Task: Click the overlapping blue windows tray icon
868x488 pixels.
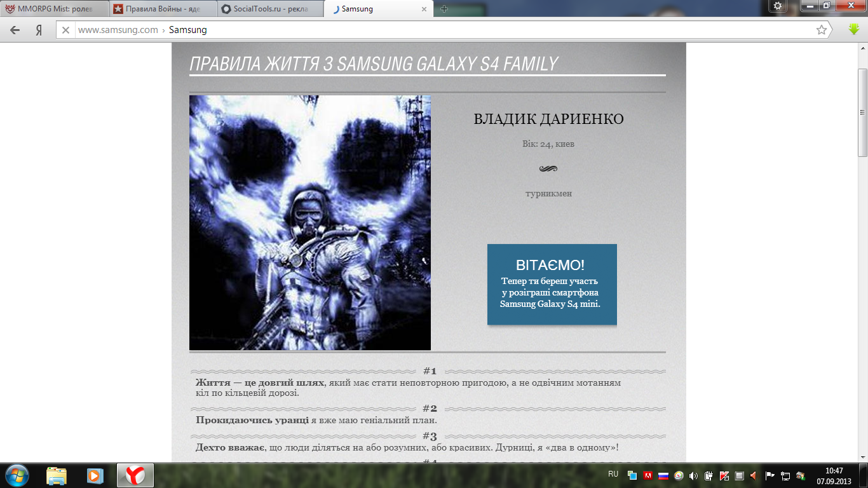Action: tap(632, 475)
